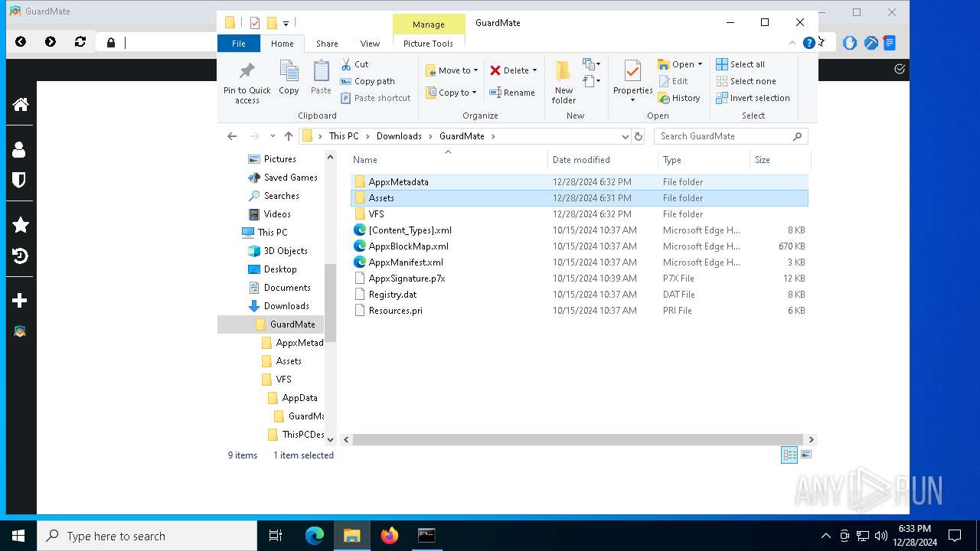This screenshot has width=980, height=551.
Task: Click Pin to Quick access icon
Action: (x=247, y=71)
